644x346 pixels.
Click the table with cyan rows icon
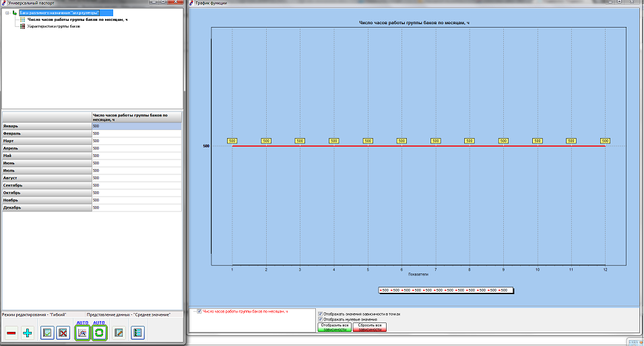click(137, 333)
